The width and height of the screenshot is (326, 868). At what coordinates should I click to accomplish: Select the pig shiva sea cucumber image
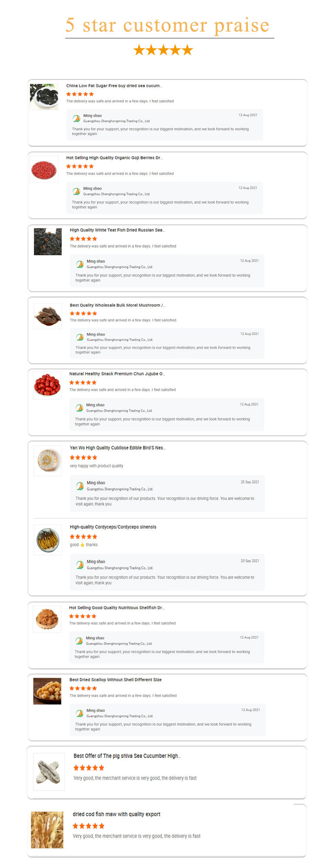(x=49, y=772)
